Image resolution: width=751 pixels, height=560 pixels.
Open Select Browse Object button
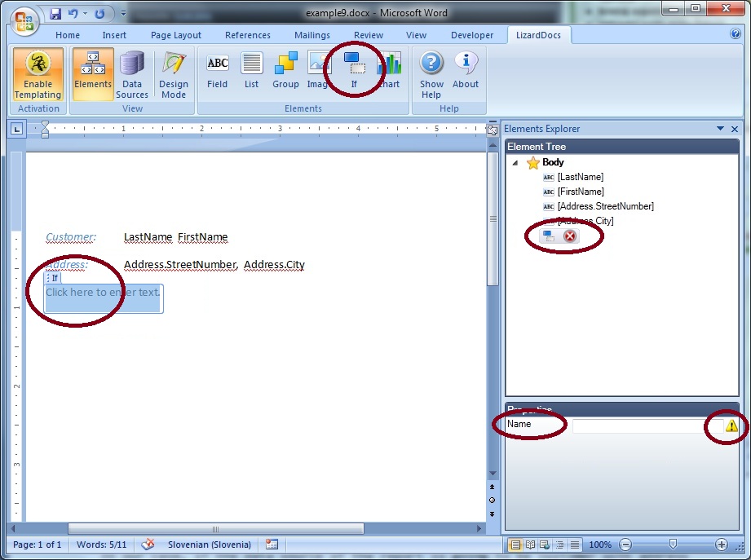click(x=492, y=500)
